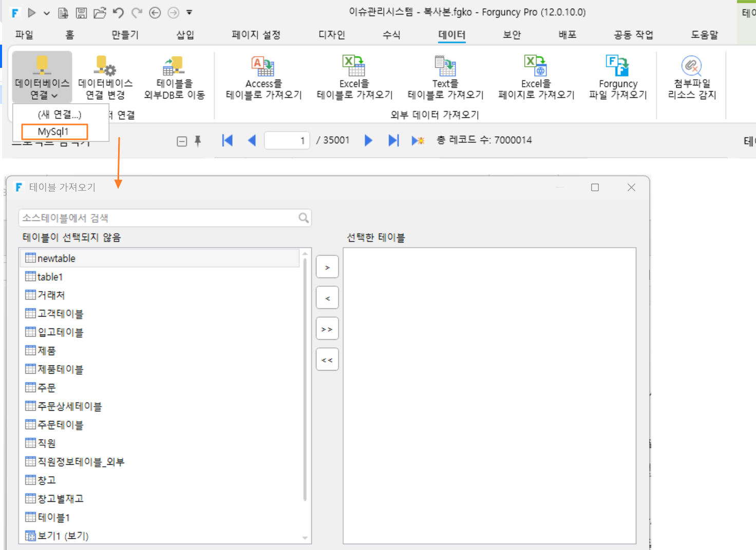Click Excel을 테이블로 가져오기 icon
This screenshot has height=550, width=756.
click(x=354, y=66)
